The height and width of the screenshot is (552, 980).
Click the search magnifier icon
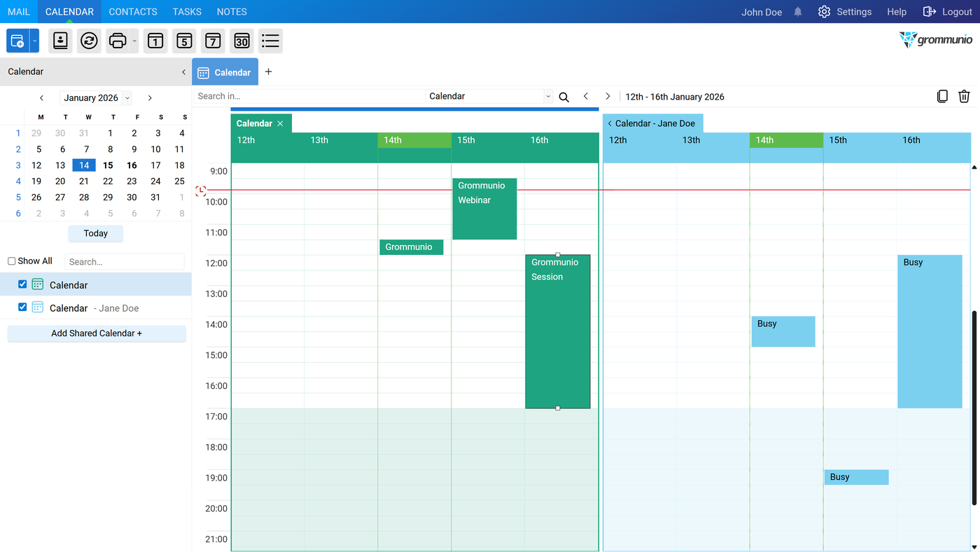(563, 97)
